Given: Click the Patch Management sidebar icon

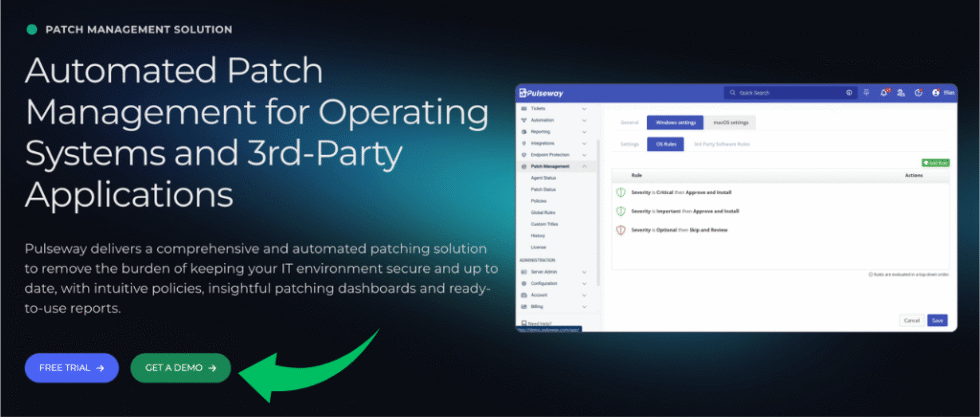Looking at the screenshot, I should coord(524,166).
